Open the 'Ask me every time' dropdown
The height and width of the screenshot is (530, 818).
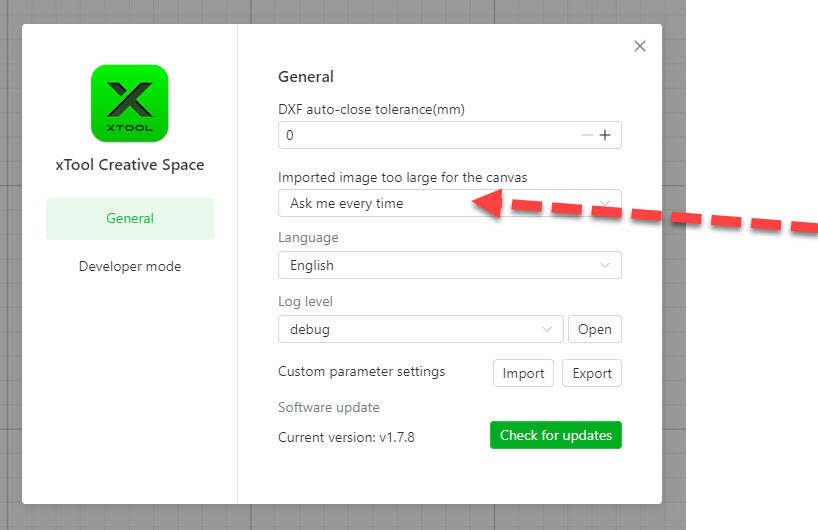450,203
